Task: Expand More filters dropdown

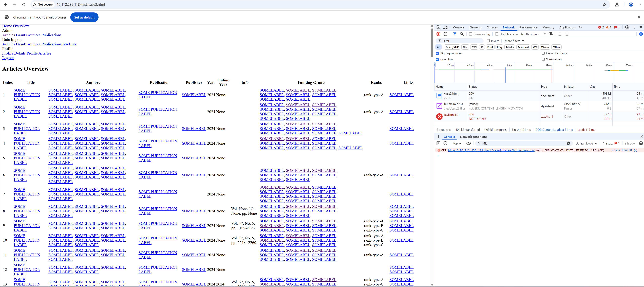Action: pyautogui.click(x=514, y=41)
